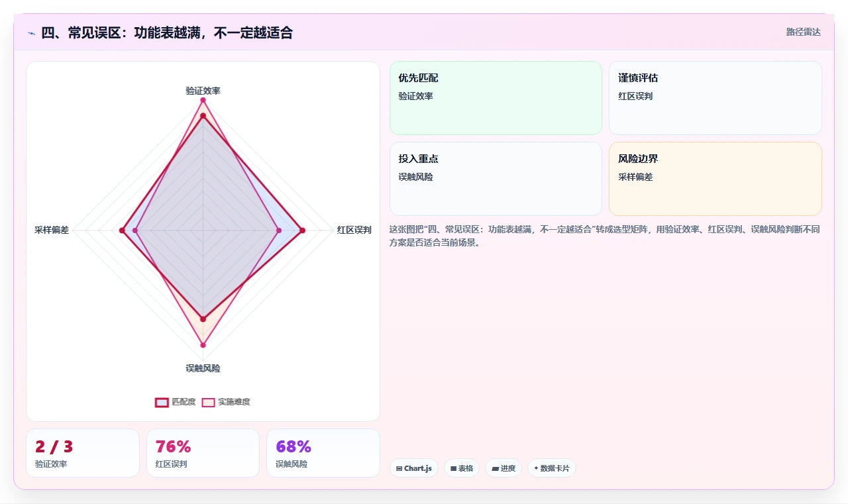The image size is (848, 504).
Task: Click the Chart.js tag chip
Action: (414, 468)
